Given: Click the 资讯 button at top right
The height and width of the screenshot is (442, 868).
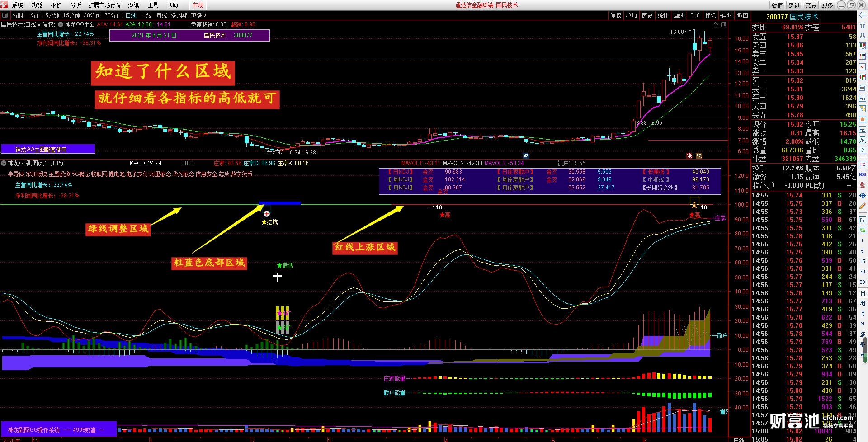Looking at the screenshot, I should coord(794,5).
